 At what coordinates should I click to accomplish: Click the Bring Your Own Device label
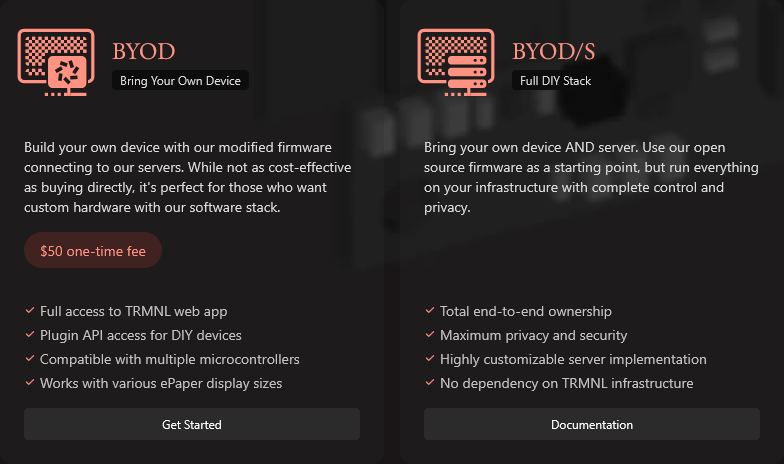pyautogui.click(x=180, y=80)
